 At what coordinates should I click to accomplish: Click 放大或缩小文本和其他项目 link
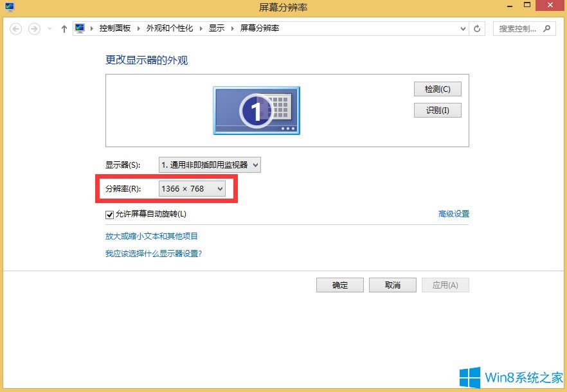click(x=152, y=236)
